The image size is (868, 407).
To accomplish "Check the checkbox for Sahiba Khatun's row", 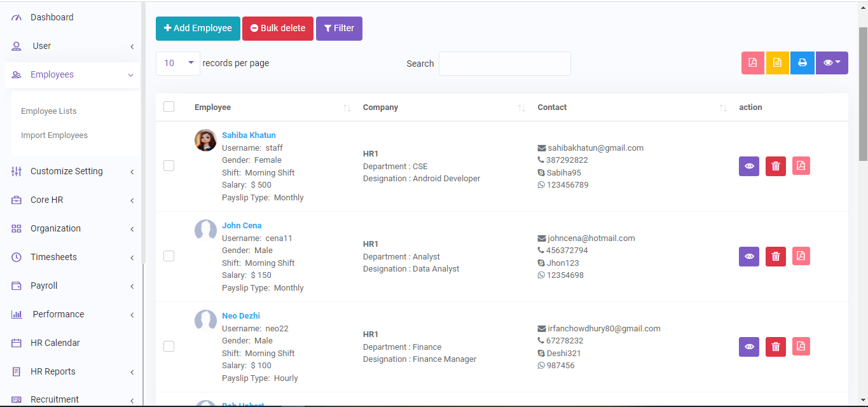I will pos(169,165).
